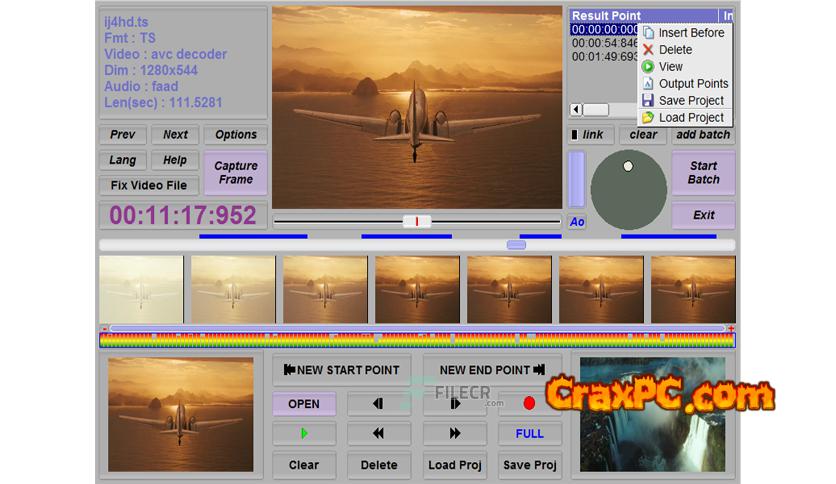Click the start point preview image
The image size is (836, 484).
(x=181, y=415)
